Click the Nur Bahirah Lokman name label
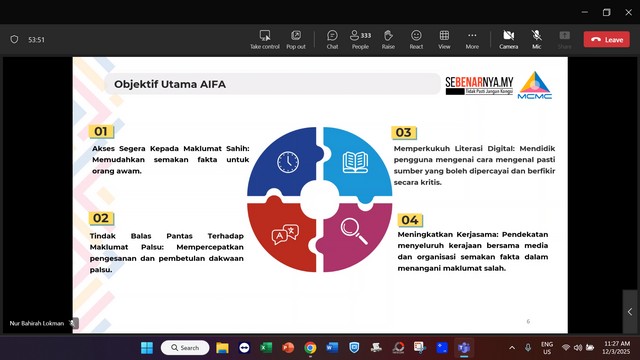The width and height of the screenshot is (640, 360). click(x=37, y=323)
